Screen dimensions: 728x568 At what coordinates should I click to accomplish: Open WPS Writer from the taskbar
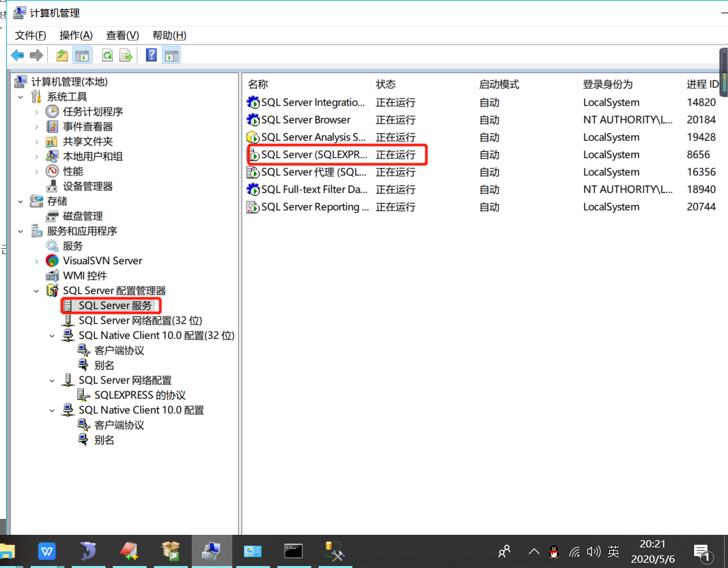pos(47,551)
